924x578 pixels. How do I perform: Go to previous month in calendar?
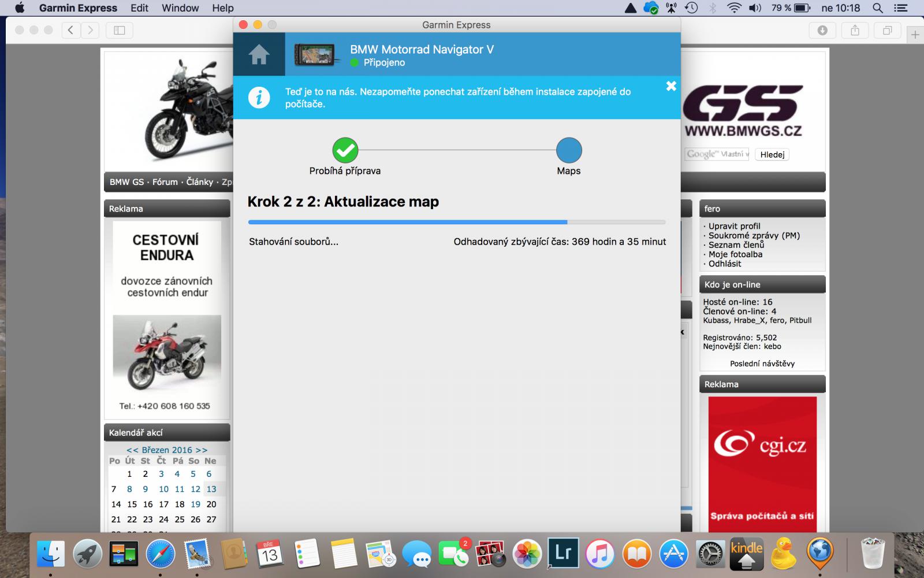click(132, 450)
